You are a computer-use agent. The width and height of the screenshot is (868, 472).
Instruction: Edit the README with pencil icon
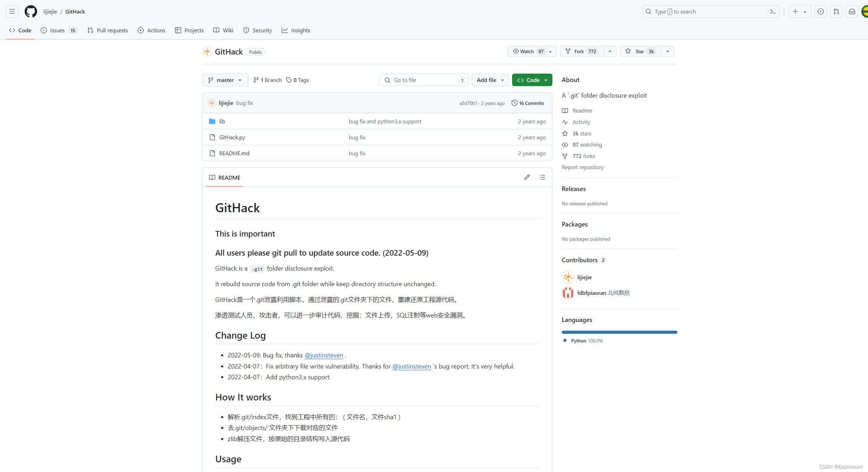point(527,177)
